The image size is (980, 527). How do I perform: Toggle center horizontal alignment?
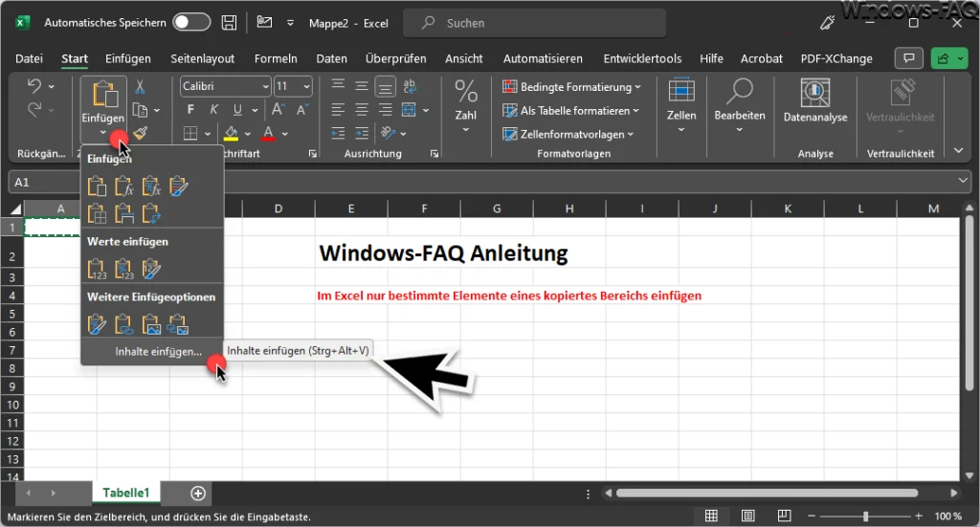[362, 110]
